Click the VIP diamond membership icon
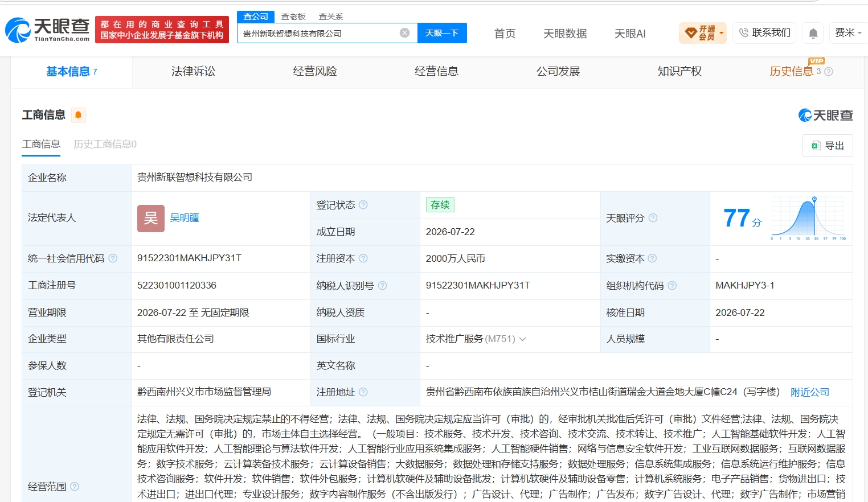868x502 pixels. (691, 33)
